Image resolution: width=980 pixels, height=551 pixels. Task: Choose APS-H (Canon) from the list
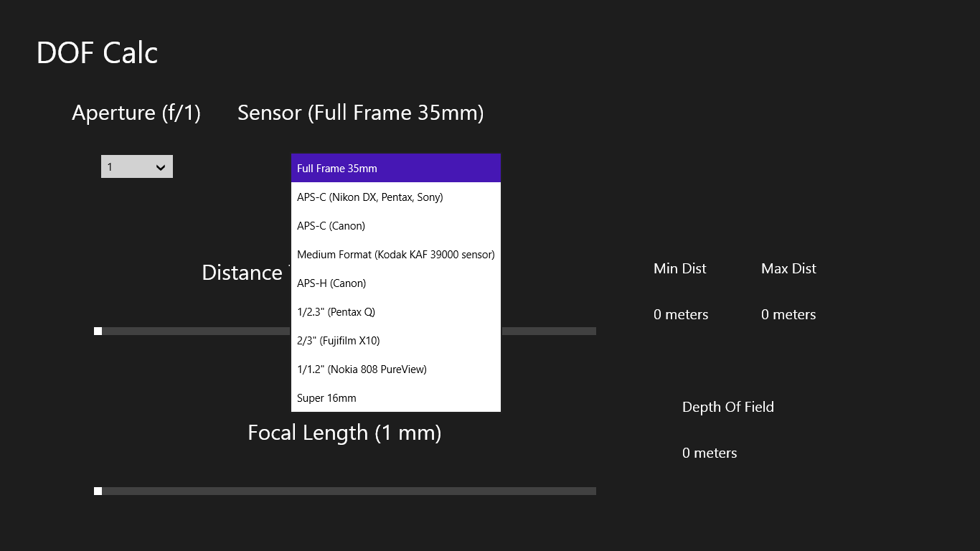pyautogui.click(x=395, y=283)
